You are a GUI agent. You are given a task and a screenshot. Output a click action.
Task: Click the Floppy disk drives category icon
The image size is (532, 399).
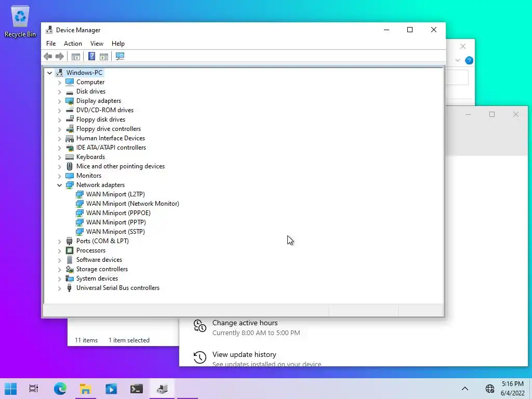(x=70, y=119)
